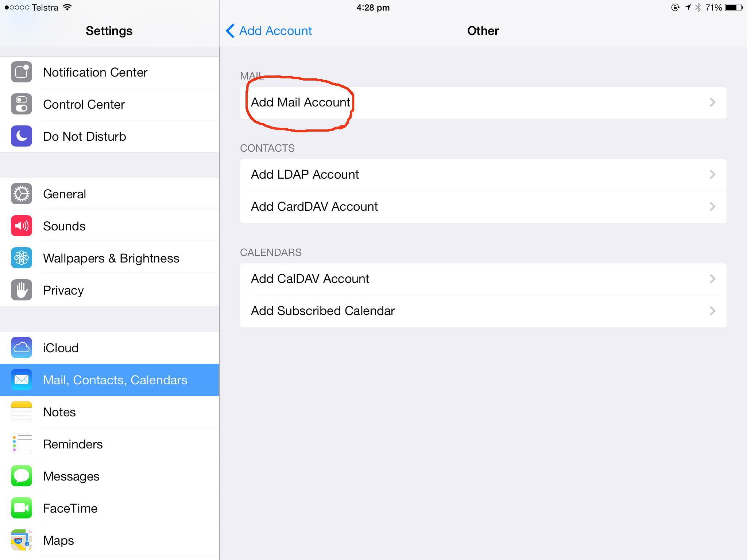Tap the CALENDARS section header

[271, 252]
